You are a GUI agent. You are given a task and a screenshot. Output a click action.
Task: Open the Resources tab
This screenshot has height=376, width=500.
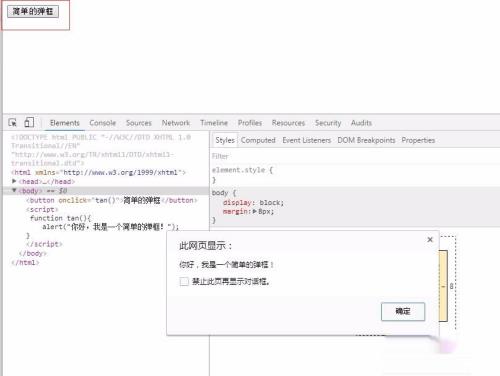[x=288, y=123]
